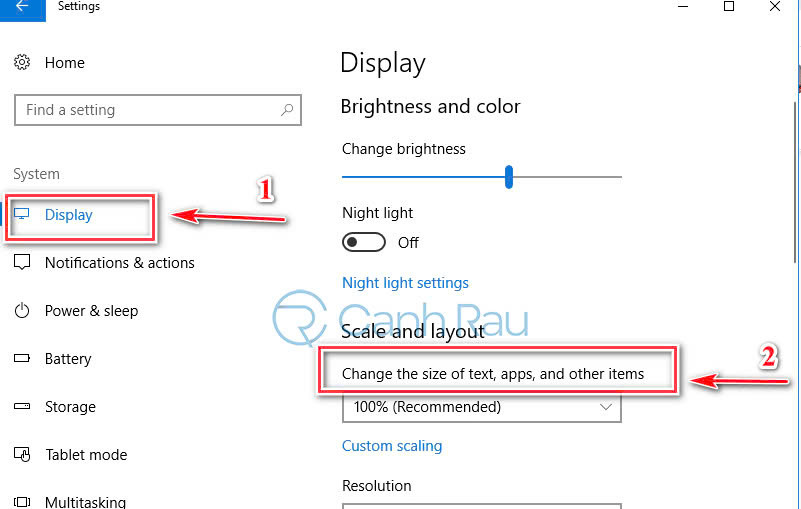Select Storage in the sidebar
Screen dimensions: 801x509
point(70,407)
